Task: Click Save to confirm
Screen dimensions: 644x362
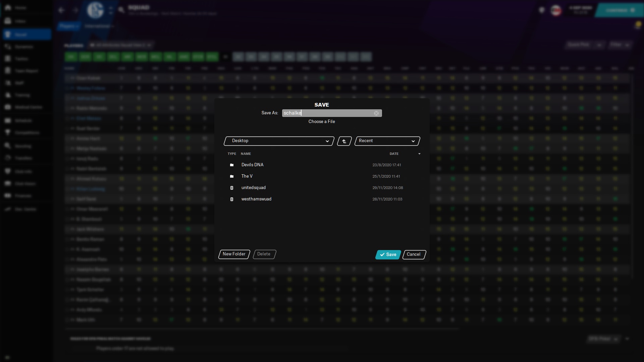Action: [388, 255]
